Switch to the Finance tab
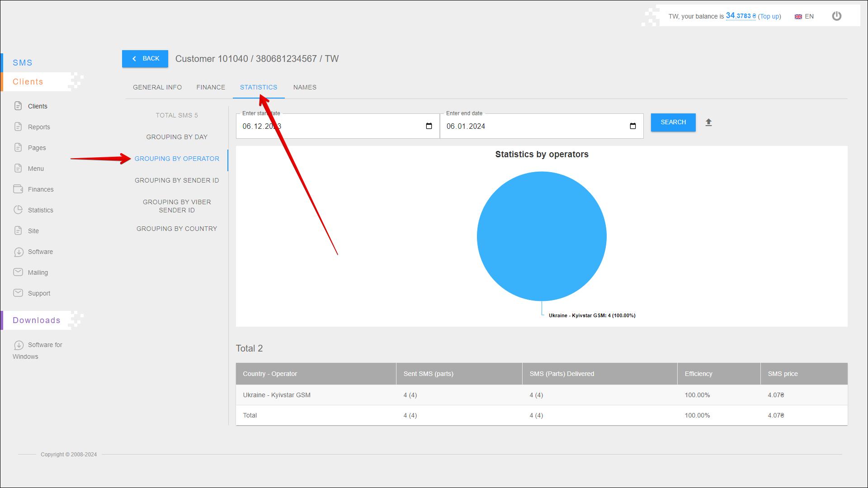Screen dimensions: 868x488 coord(211,87)
